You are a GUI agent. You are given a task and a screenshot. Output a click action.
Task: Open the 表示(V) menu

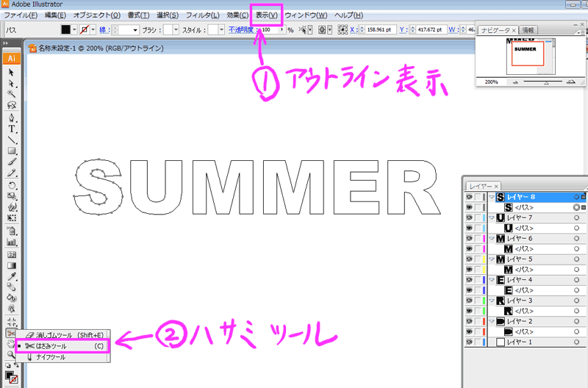tap(266, 15)
